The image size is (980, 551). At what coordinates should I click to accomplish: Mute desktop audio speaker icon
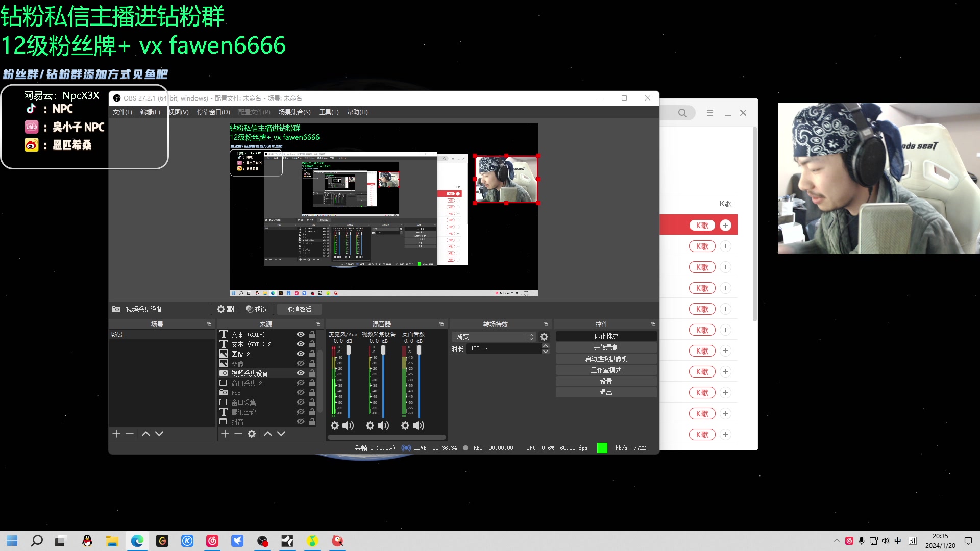point(419,425)
